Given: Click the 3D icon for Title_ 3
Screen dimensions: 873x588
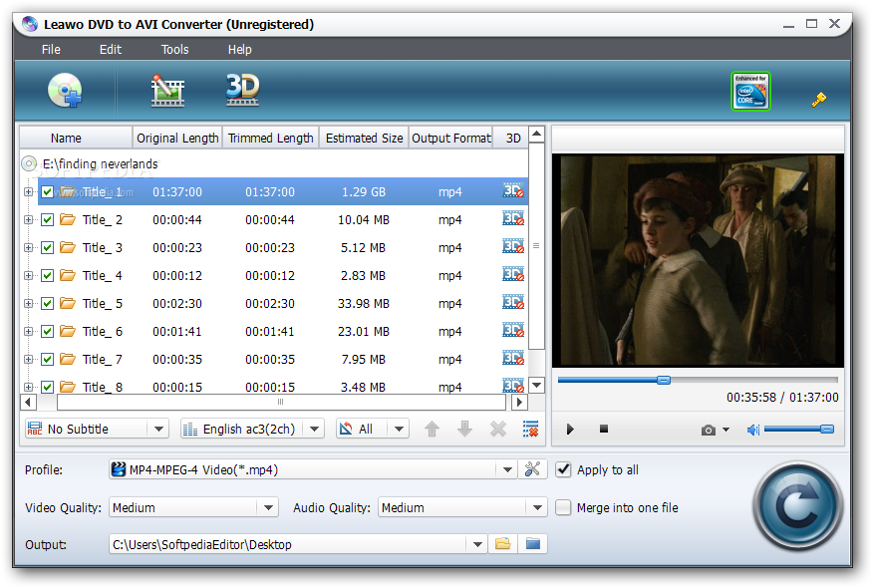Looking at the screenshot, I should (513, 247).
